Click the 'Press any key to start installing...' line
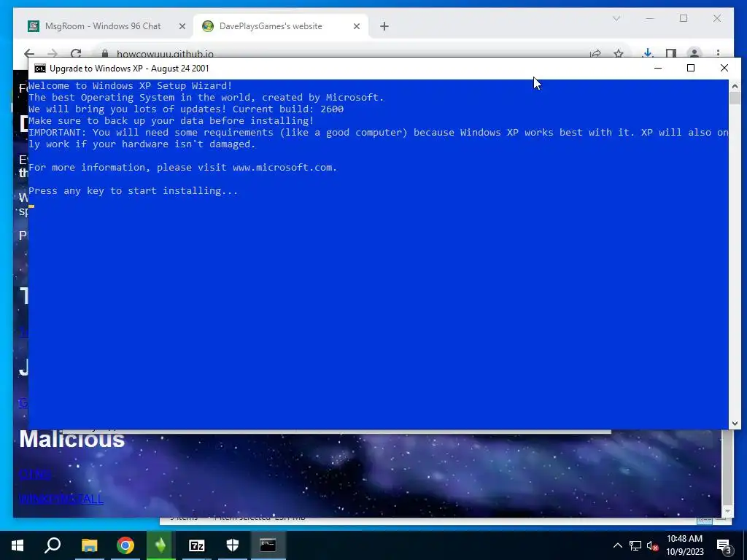The height and width of the screenshot is (560, 747). (133, 191)
